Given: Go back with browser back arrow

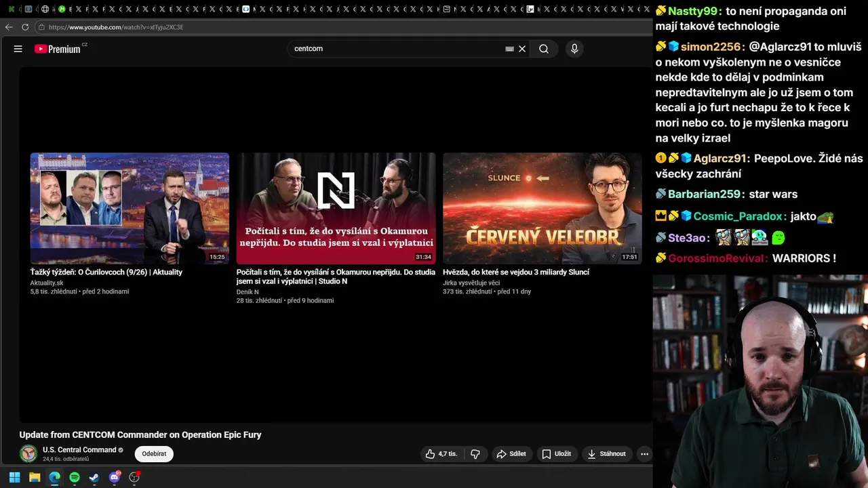Looking at the screenshot, I should tap(8, 27).
